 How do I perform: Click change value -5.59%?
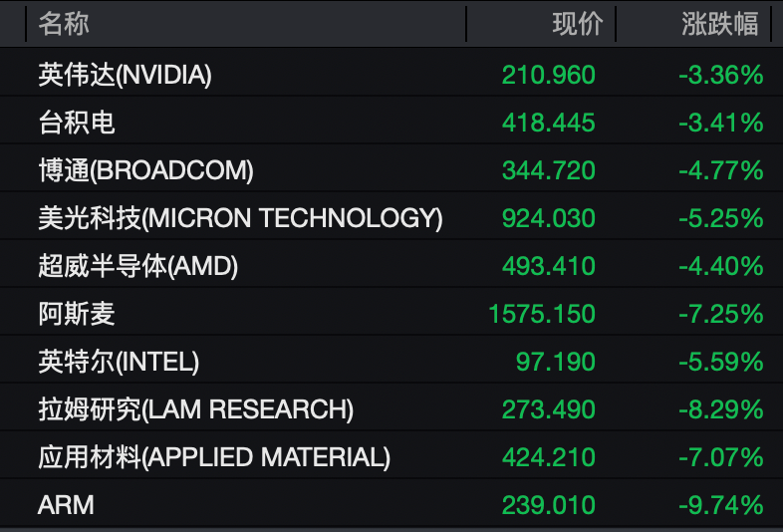[721, 362]
